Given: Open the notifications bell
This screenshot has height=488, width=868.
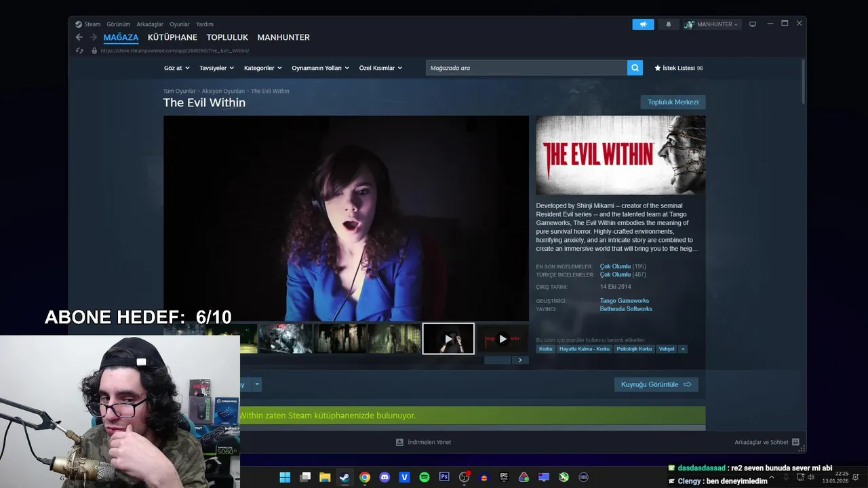Looking at the screenshot, I should click(x=668, y=24).
